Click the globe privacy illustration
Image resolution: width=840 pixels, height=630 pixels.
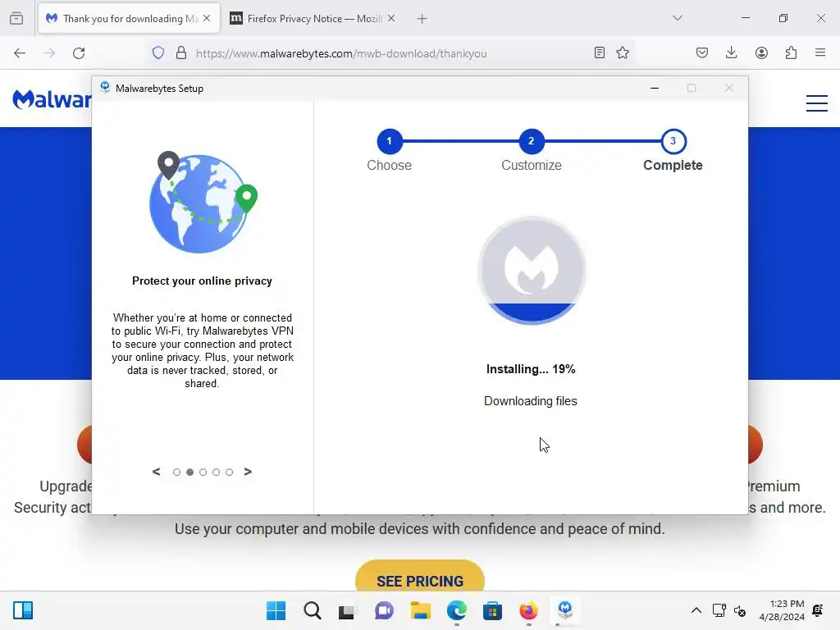pos(203,202)
